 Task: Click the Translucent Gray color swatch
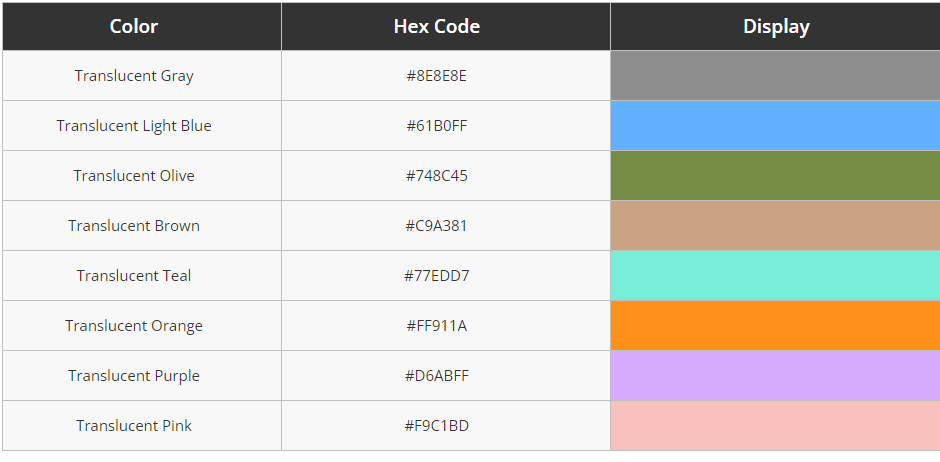tap(775, 76)
